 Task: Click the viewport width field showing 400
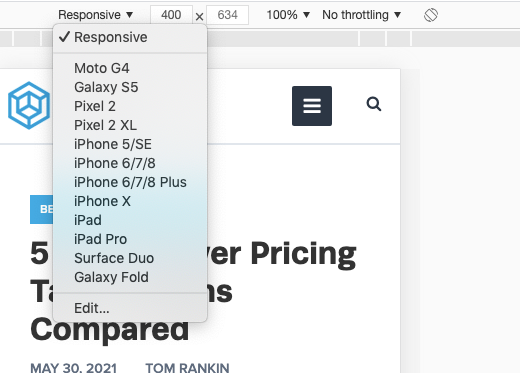[171, 15]
